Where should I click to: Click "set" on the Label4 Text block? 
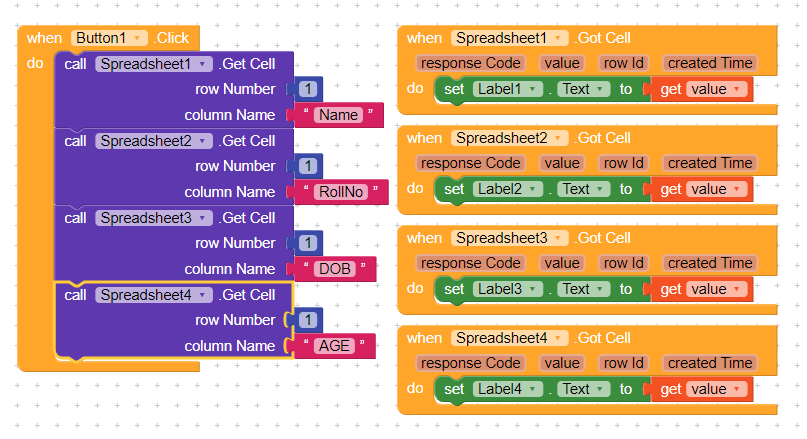[454, 389]
